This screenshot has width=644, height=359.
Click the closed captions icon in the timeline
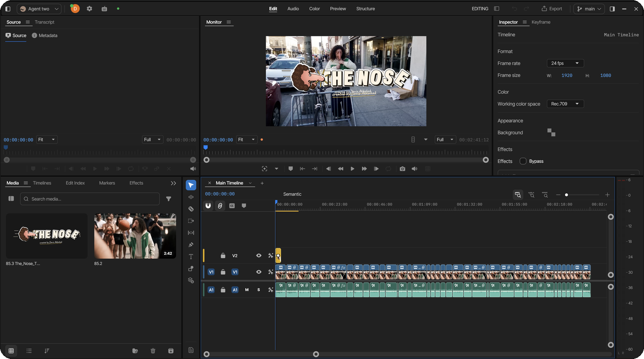click(232, 206)
